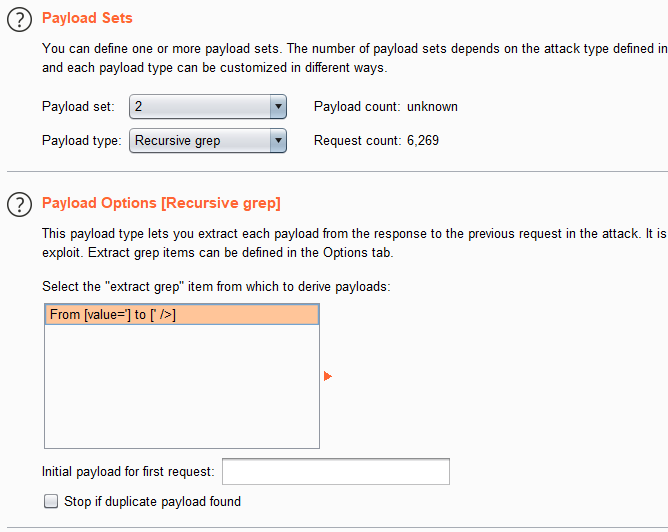
Task: Click the "Select the extract grep item" instruction text
Action: (215, 287)
